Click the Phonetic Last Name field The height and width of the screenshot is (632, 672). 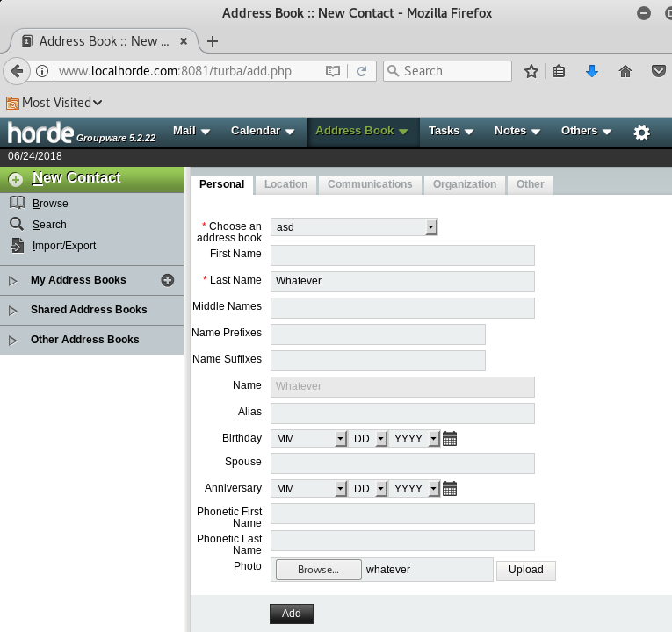click(x=402, y=541)
